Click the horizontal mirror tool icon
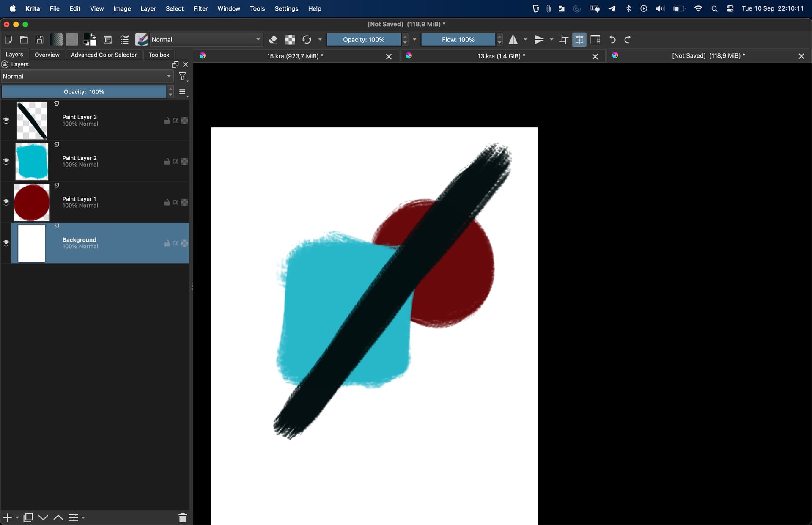The height and width of the screenshot is (525, 812). pos(513,40)
